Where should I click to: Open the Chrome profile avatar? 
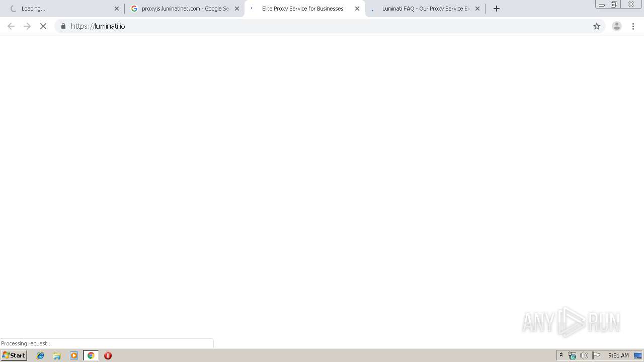pos(616,26)
